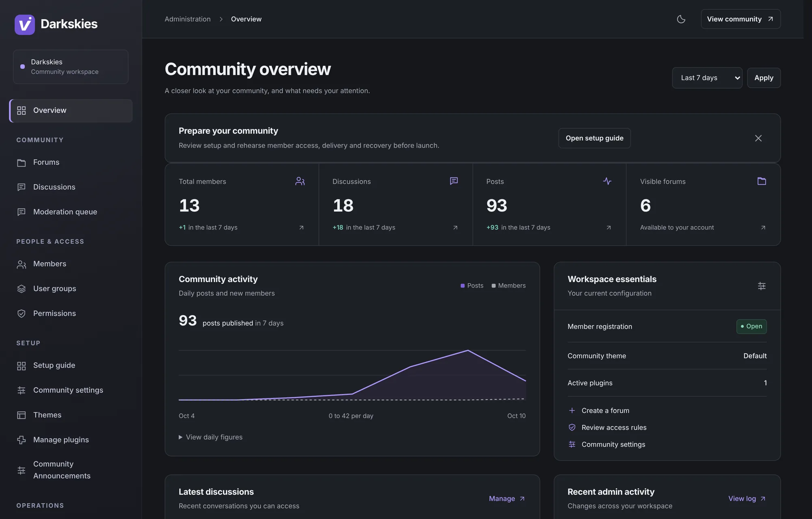Screen dimensions: 812x519
Task: Open the Total members card arrow
Action: (x=301, y=227)
